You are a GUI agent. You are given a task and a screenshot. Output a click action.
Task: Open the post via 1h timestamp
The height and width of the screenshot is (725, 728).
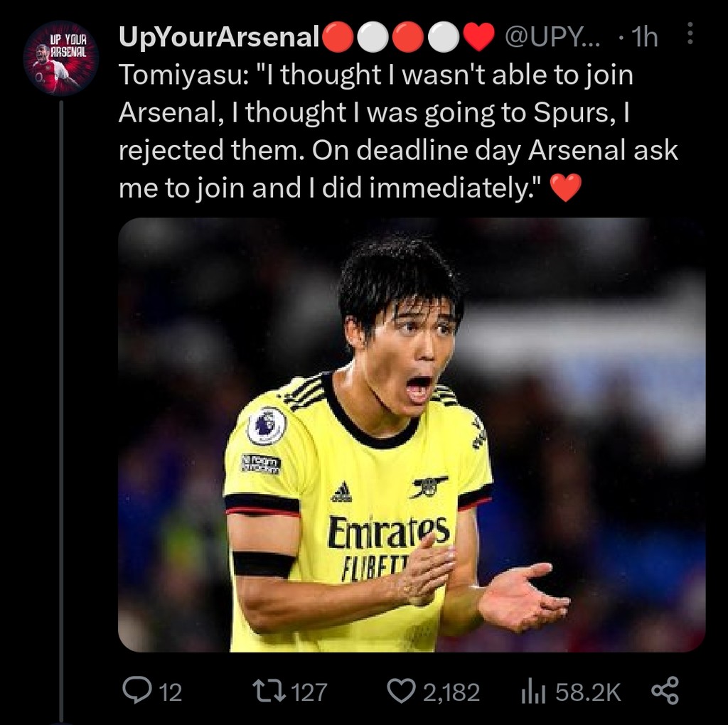644,38
